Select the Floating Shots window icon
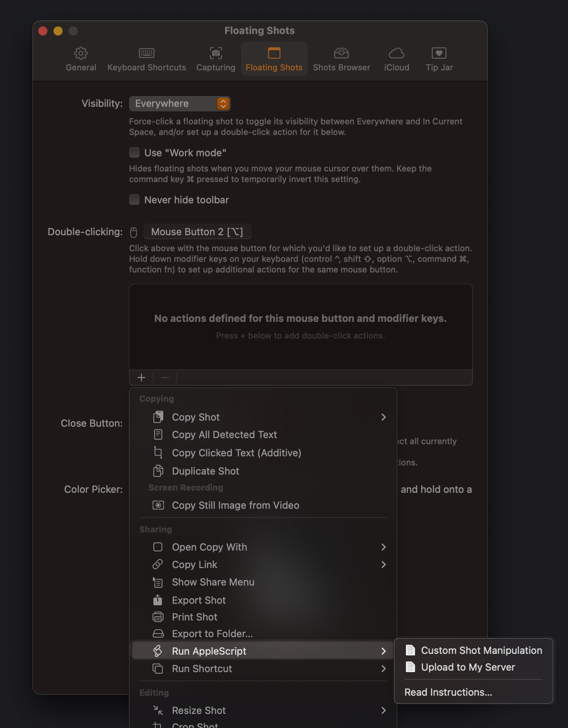The image size is (568, 728). coord(274,53)
